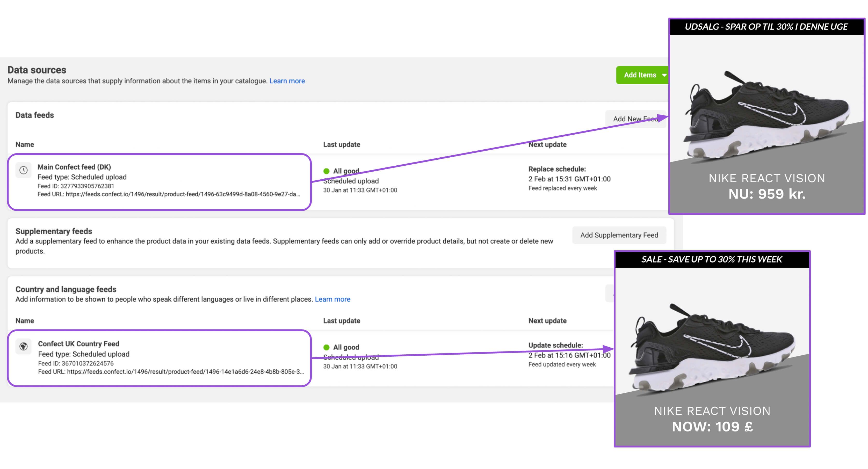Click the NOW: 109 £ price text
Screen dimensions: 868x469
(712, 427)
